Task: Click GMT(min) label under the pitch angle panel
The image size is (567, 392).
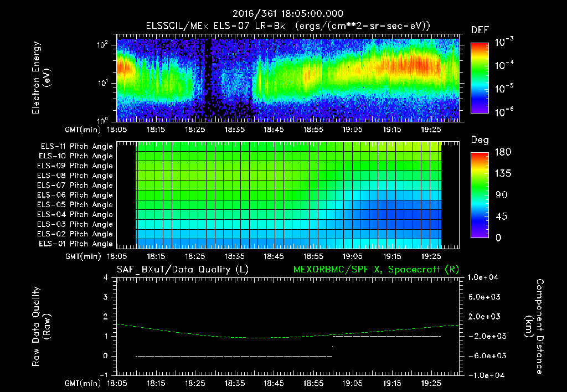Action: click(x=83, y=257)
